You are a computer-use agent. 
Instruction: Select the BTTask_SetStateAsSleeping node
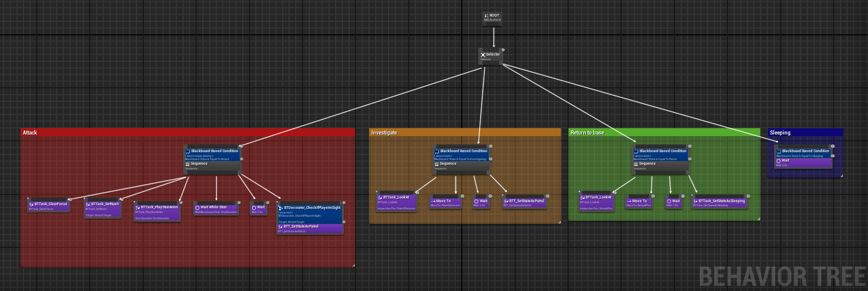pos(720,203)
